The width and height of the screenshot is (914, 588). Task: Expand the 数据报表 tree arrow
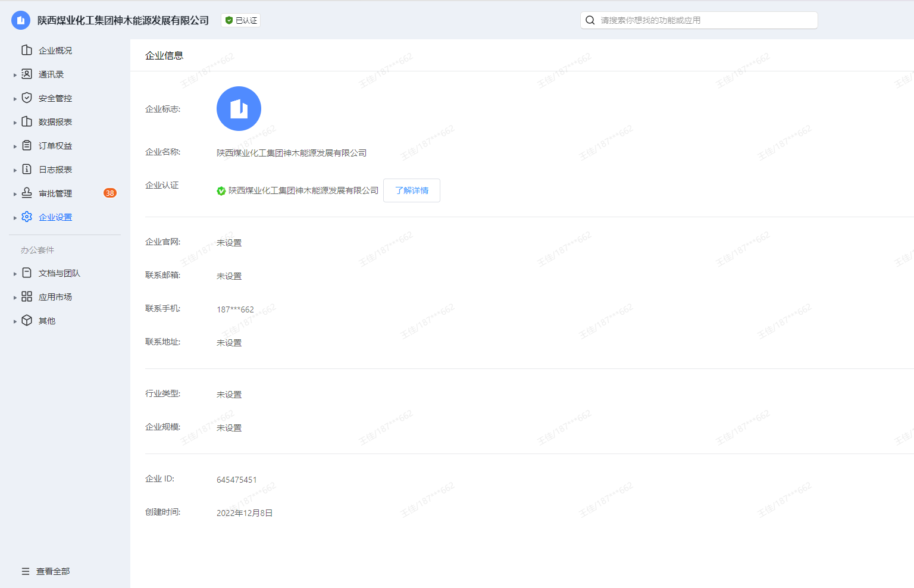[15, 123]
